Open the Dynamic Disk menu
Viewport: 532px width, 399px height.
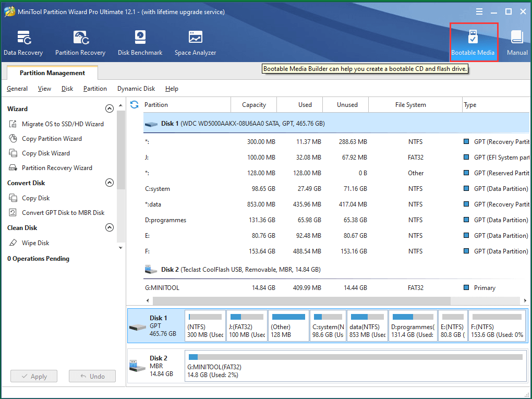136,89
